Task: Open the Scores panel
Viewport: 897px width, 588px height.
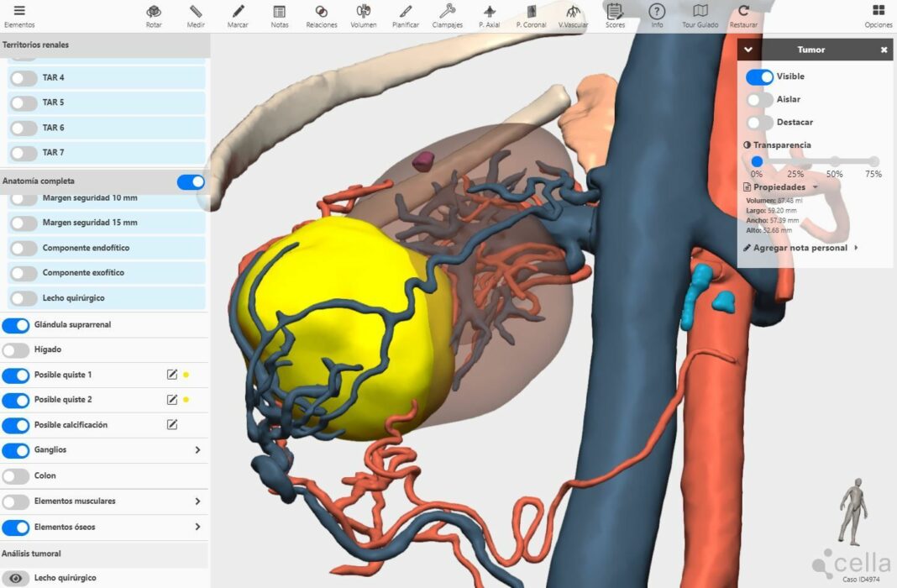Action: 615,14
